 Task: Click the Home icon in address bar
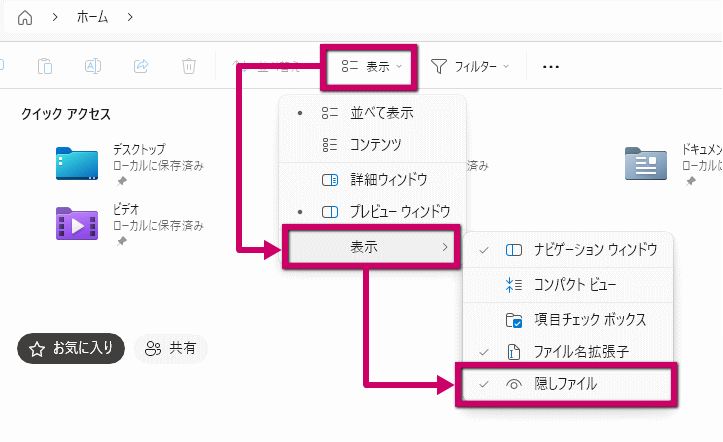click(25, 17)
